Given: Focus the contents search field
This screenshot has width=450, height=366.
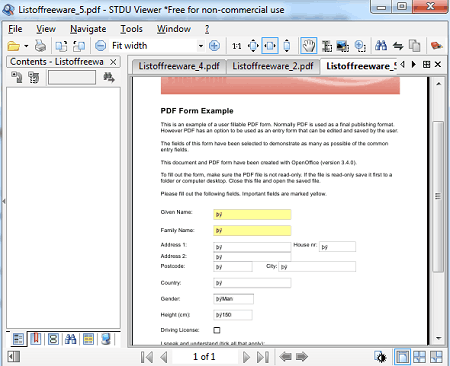Looking at the screenshot, I should pyautogui.click(x=72, y=77).
